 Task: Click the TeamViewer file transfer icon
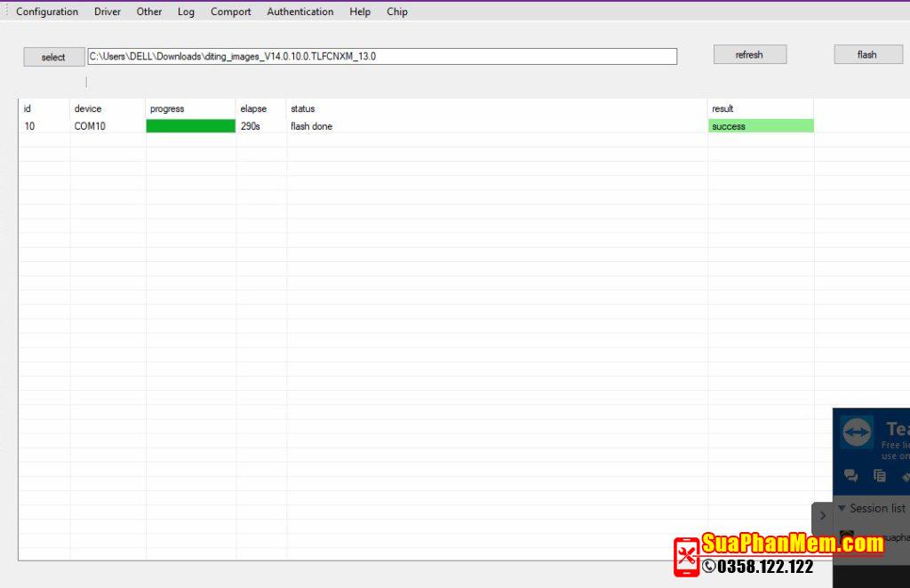[879, 475]
